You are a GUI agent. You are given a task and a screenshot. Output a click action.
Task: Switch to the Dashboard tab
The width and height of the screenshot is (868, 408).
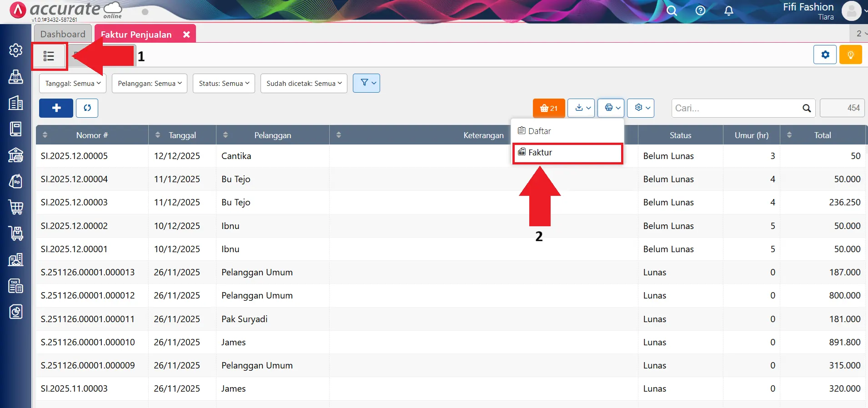[x=63, y=34]
